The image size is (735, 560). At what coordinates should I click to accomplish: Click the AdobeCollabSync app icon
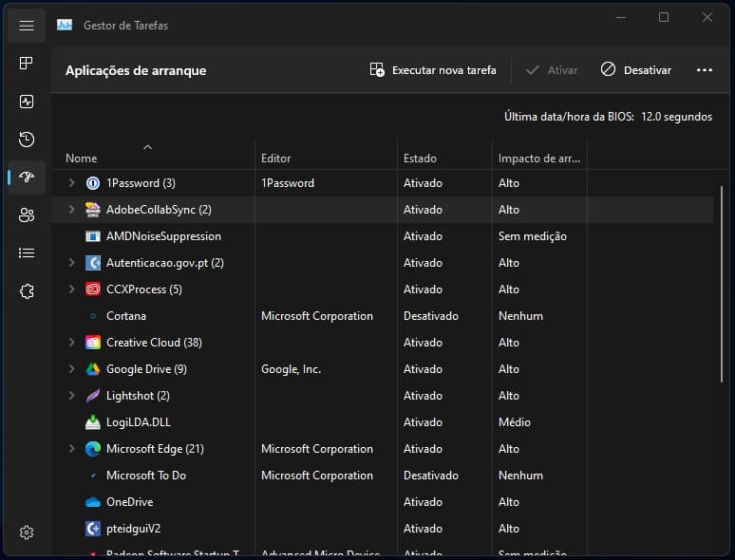pos(93,210)
